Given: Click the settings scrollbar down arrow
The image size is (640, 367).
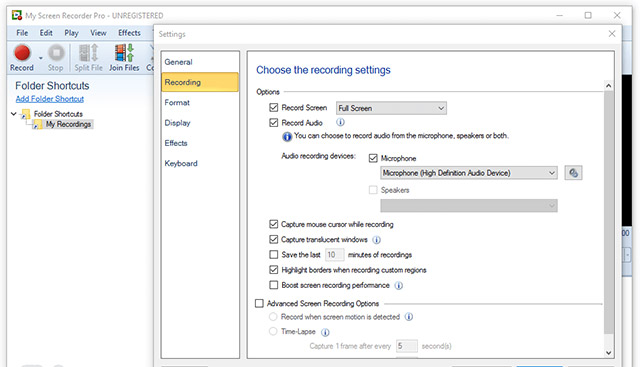Looking at the screenshot, I should coord(609,353).
